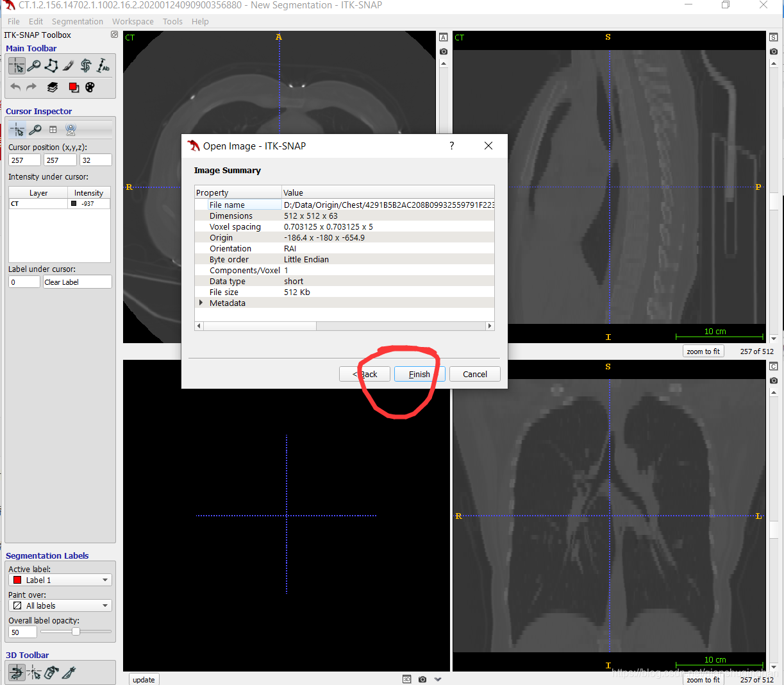
Task: Select the Polygon tool in Main Toolbar
Action: pyautogui.click(x=51, y=65)
